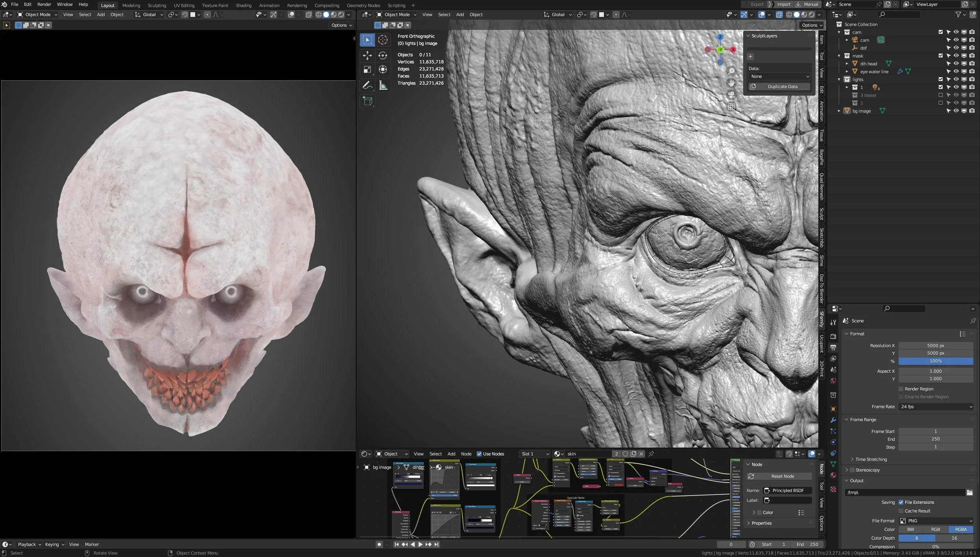This screenshot has width=980, height=557.
Task: Open the PNG File Format dropdown
Action: [x=936, y=521]
